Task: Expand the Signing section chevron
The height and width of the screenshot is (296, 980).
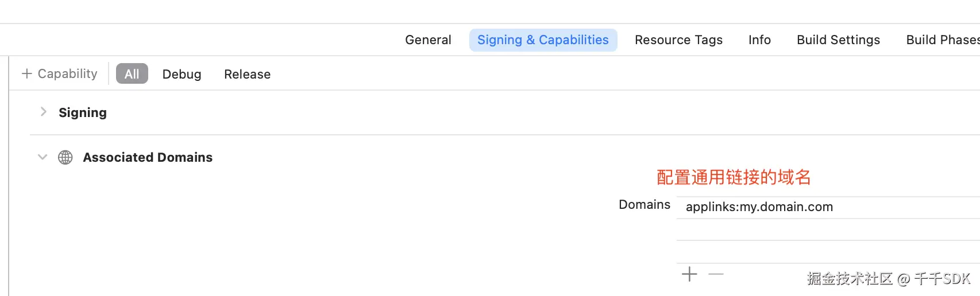Action: (x=43, y=112)
